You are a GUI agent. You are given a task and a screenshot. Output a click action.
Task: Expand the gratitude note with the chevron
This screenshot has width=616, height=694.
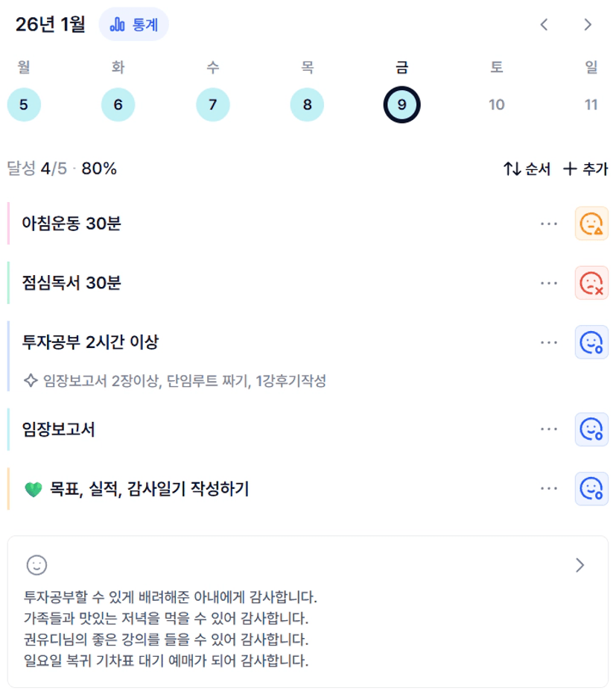[x=580, y=565]
